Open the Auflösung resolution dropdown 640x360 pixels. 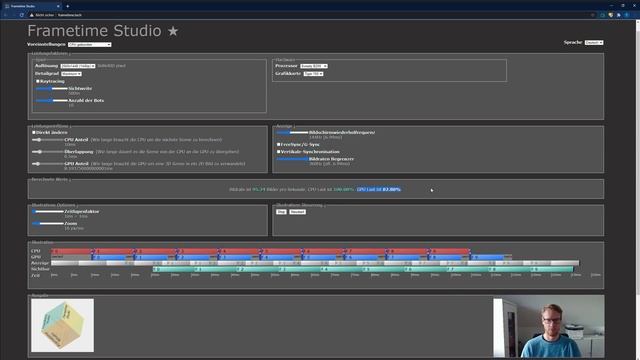click(x=78, y=66)
